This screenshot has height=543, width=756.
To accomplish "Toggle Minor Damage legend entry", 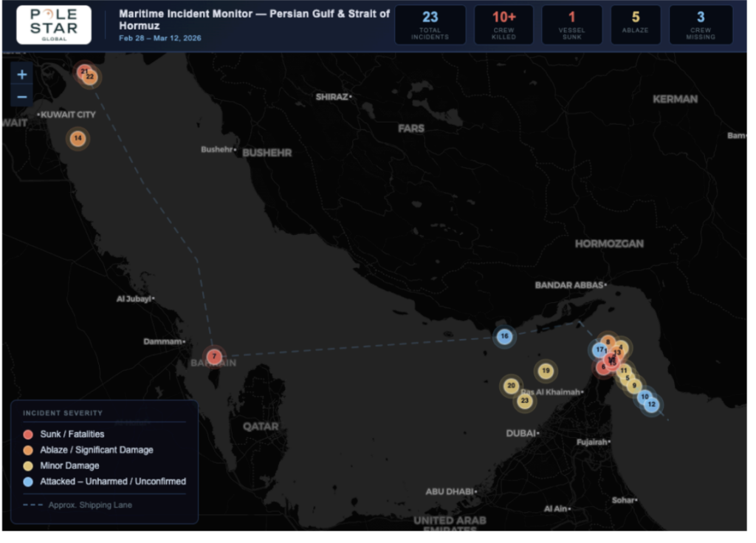I will (69, 465).
